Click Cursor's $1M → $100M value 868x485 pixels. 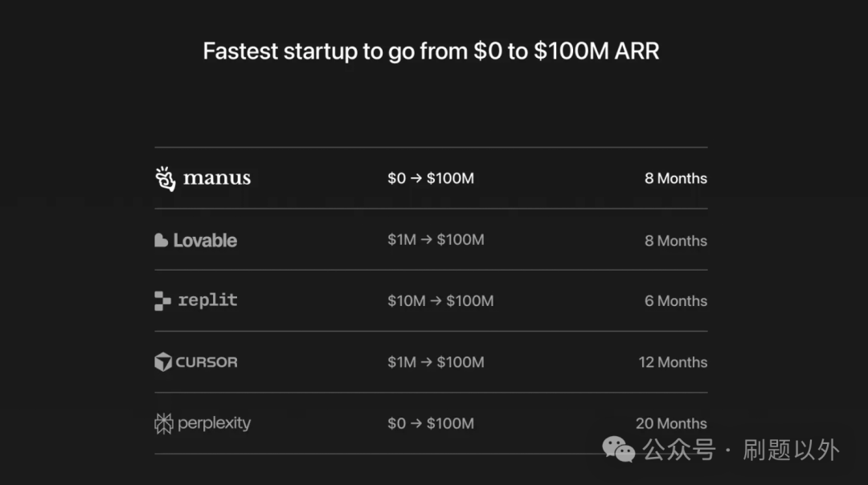[436, 362]
